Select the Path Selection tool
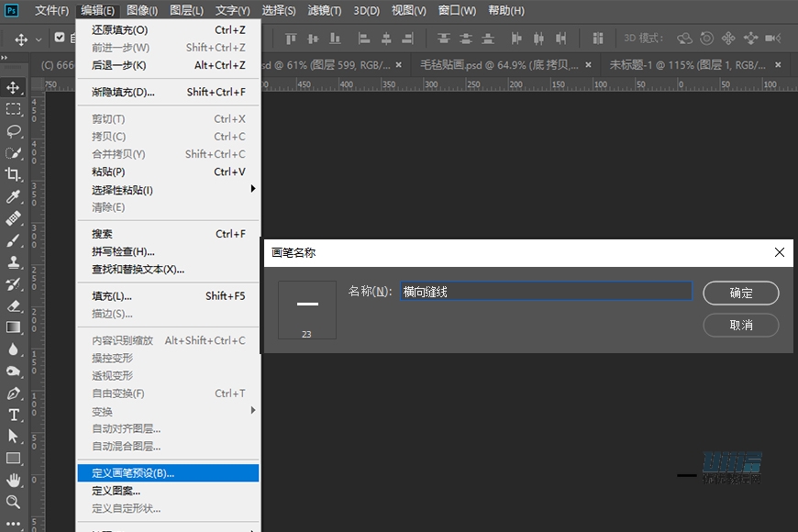The width and height of the screenshot is (798, 532). pyautogui.click(x=13, y=437)
